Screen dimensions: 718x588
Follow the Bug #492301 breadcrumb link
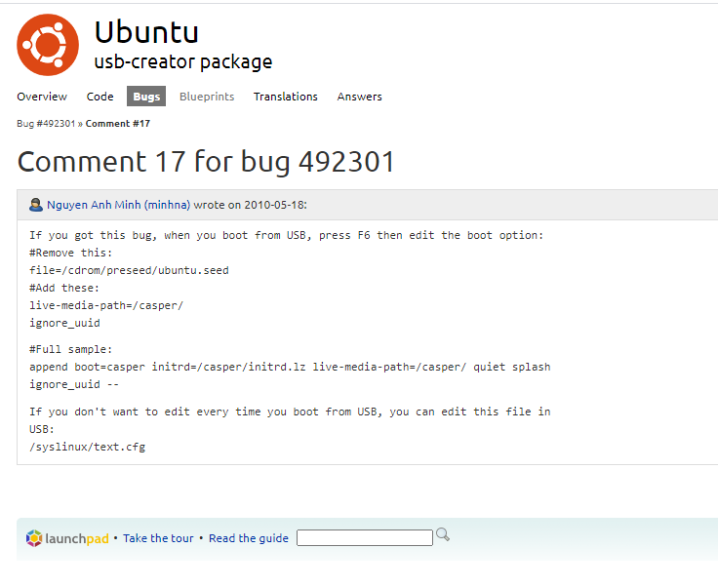46,124
